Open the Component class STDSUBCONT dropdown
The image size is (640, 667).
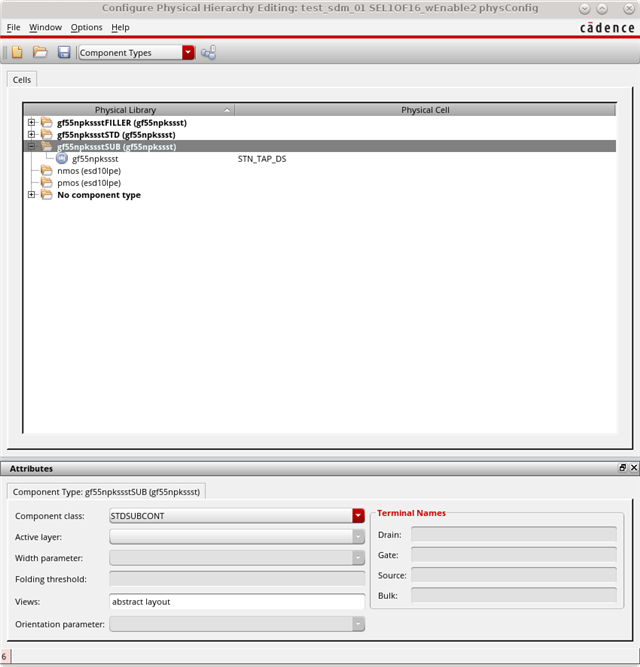point(358,516)
